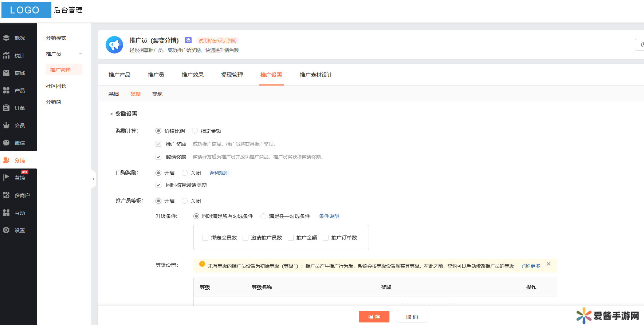Dismiss the 等级设置 notice banner
The height and width of the screenshot is (325, 644).
(x=549, y=264)
